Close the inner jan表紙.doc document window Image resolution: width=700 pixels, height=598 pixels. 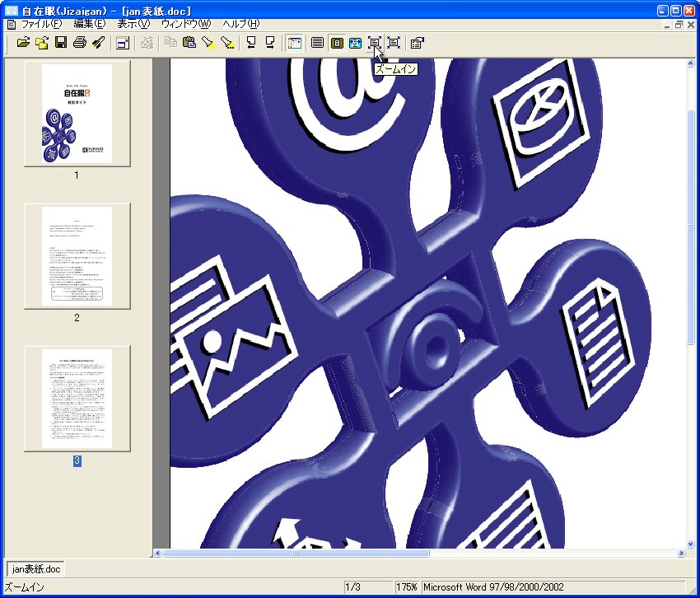(x=691, y=25)
